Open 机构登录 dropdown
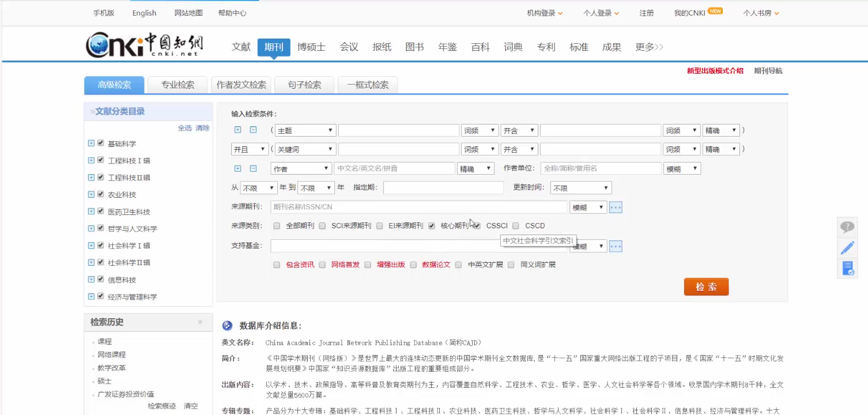This screenshot has width=868, height=415. (545, 13)
